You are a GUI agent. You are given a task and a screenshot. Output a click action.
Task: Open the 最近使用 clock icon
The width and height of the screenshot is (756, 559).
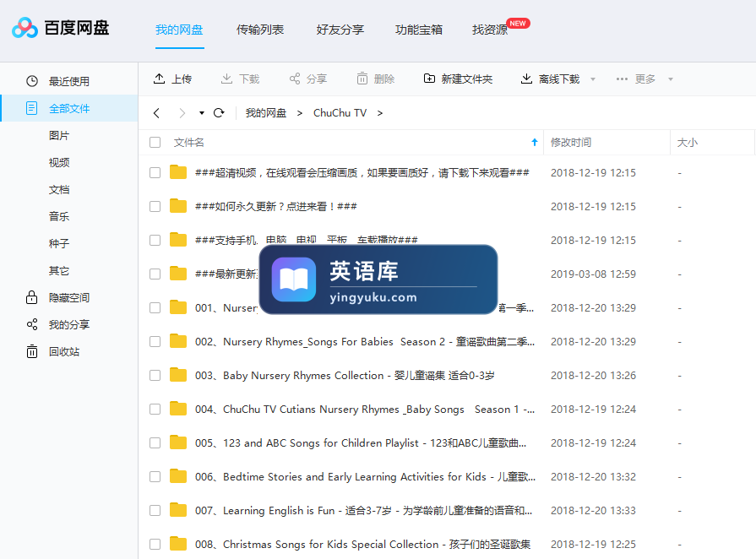pos(32,81)
